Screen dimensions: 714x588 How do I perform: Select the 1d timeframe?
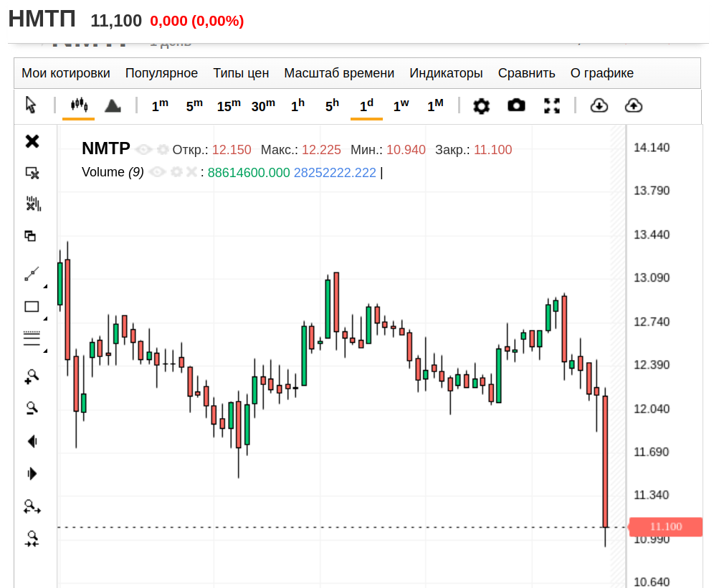[x=366, y=105]
